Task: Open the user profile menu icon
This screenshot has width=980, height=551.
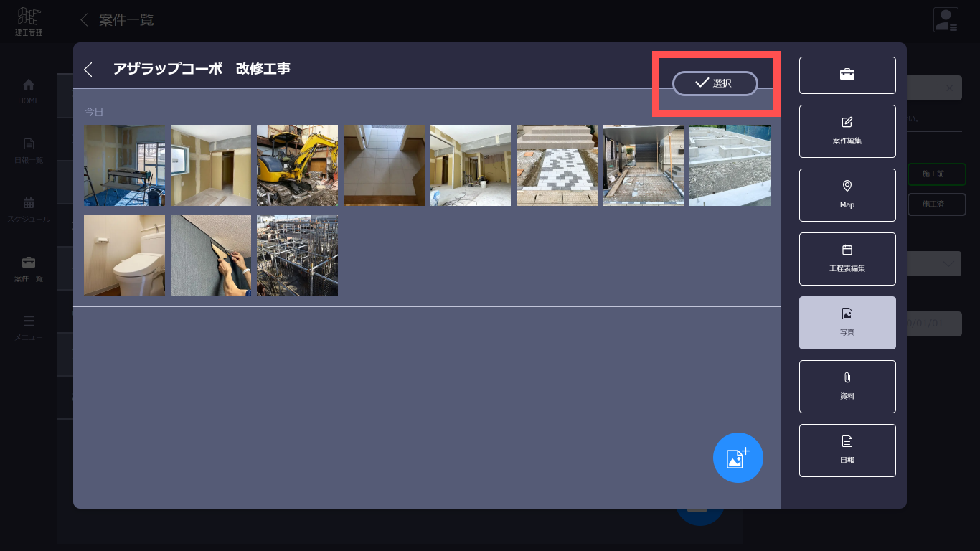Action: [946, 19]
